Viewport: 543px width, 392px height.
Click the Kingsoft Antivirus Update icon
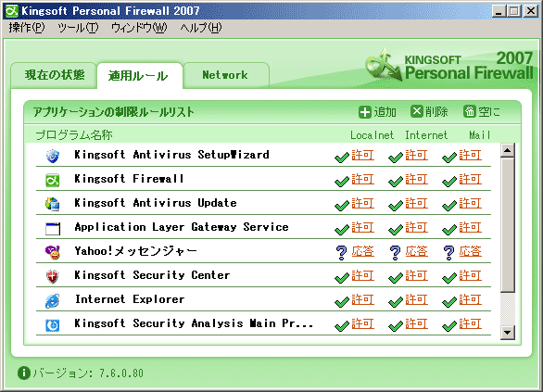pos(53,204)
